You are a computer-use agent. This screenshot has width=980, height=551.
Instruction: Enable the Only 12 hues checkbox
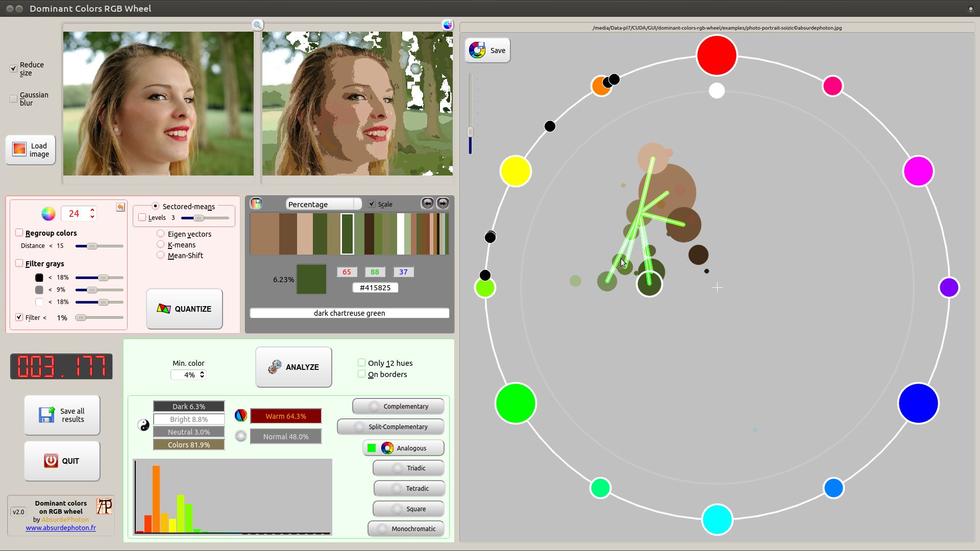[x=362, y=363]
